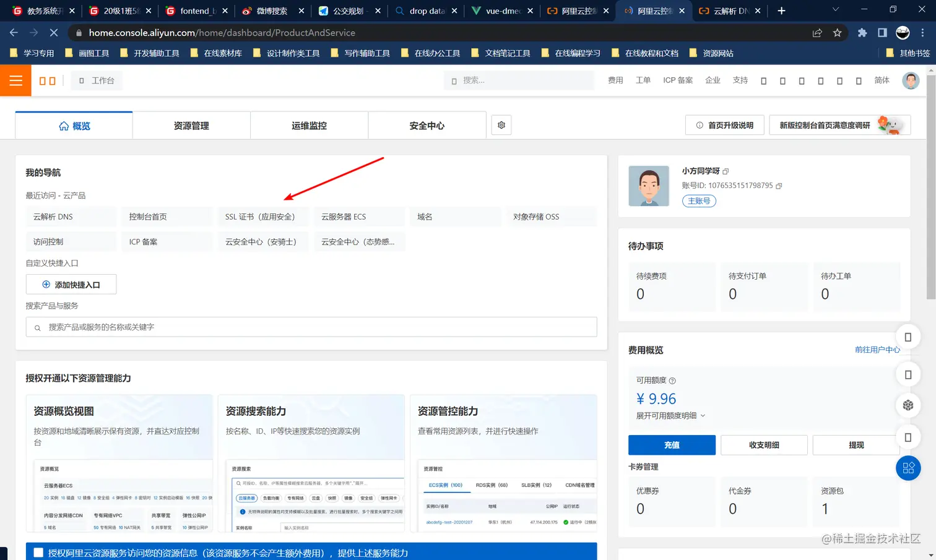This screenshot has height=560, width=936.
Task: Switch to the 安全中心 tab
Action: [x=427, y=126]
